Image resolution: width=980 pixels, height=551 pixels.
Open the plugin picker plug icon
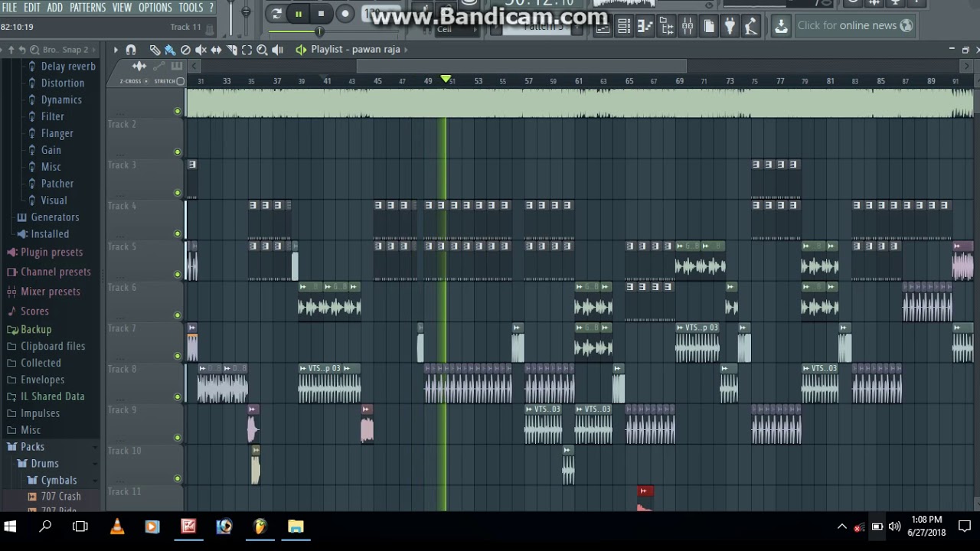[730, 27]
